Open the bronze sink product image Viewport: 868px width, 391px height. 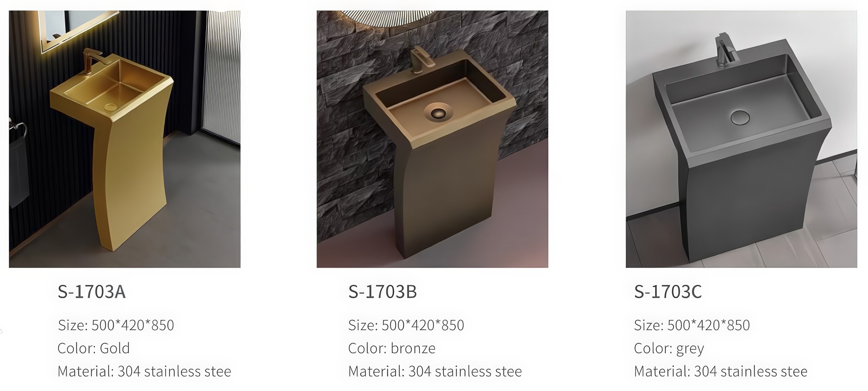tap(432, 139)
